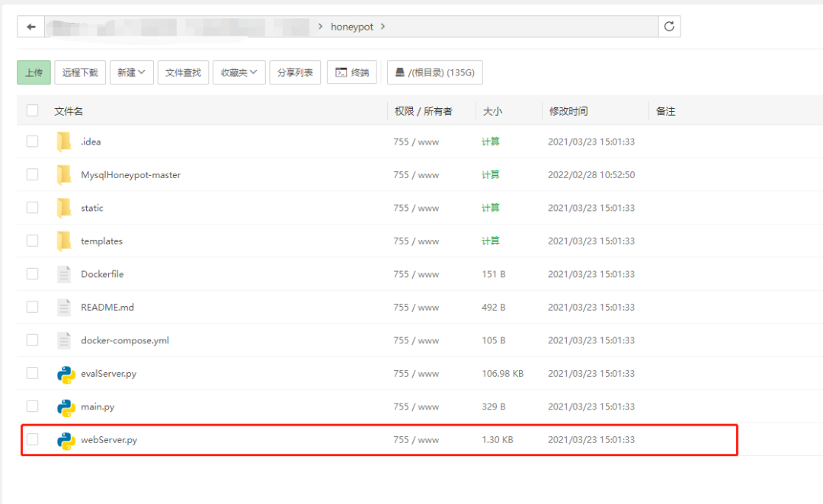Click the back arrow navigation button
823x504 pixels.
pyautogui.click(x=31, y=27)
